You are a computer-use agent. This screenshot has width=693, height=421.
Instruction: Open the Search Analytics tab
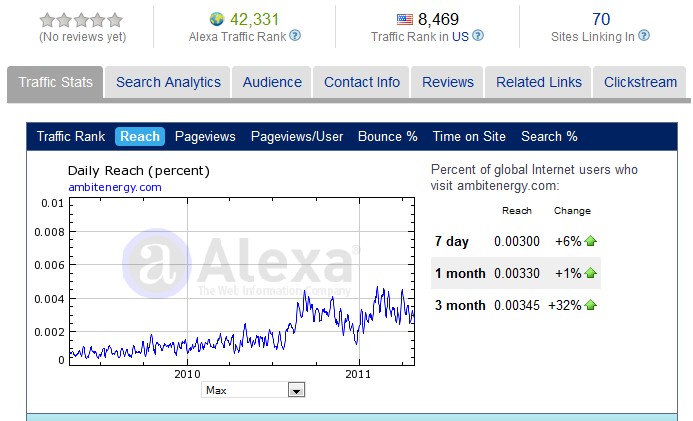point(168,82)
